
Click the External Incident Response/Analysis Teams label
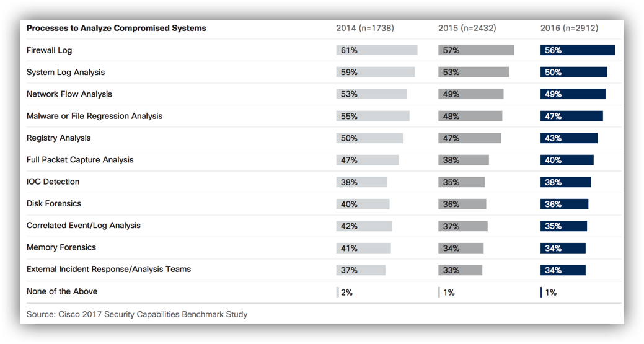[x=109, y=269]
